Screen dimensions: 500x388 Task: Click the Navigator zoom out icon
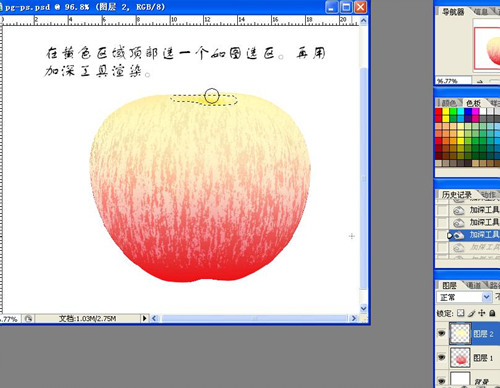tap(479, 81)
